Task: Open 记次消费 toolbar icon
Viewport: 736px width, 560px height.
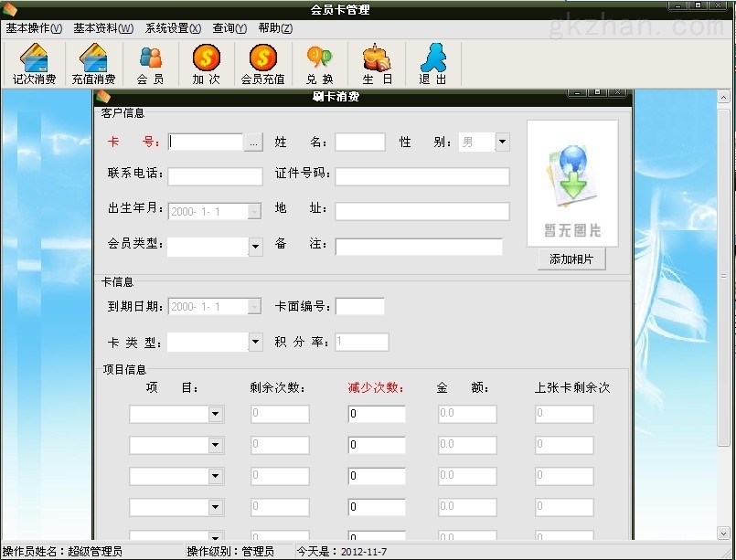Action: [34, 64]
